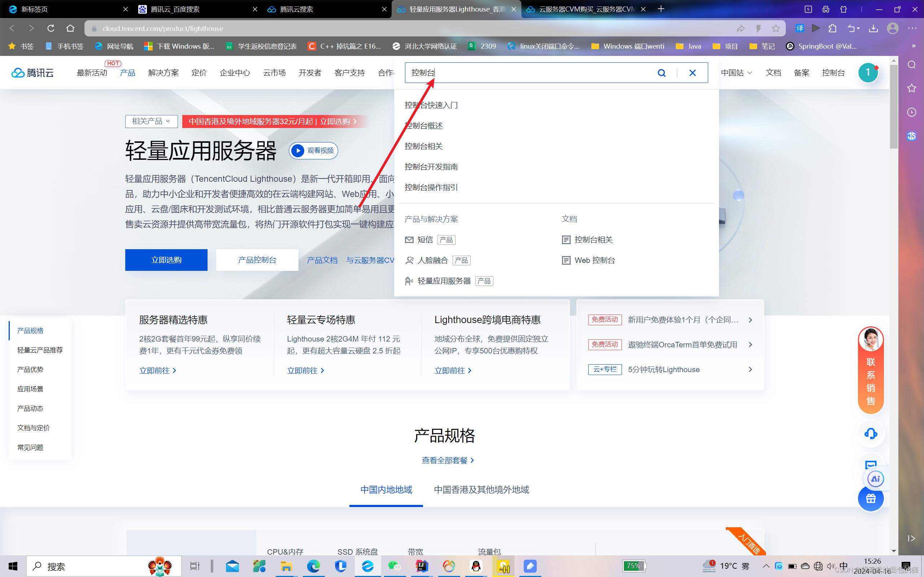Expand 新用户免费体验1个月 promotion arrow
The height and width of the screenshot is (577, 924).
point(750,320)
